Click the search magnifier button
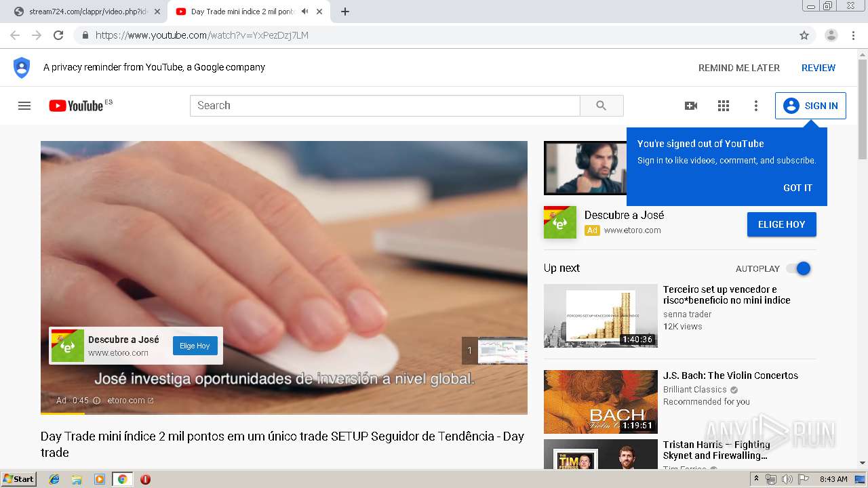 [601, 106]
